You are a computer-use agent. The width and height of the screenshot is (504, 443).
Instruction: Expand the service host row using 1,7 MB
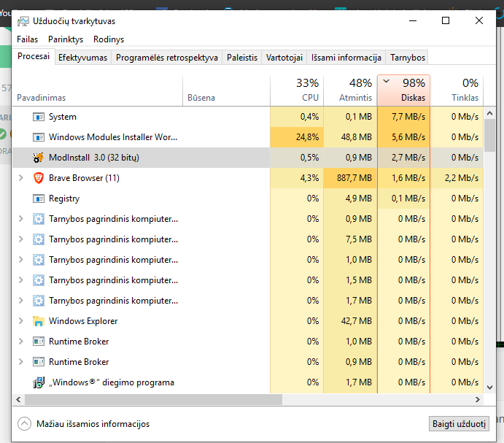pos(21,301)
